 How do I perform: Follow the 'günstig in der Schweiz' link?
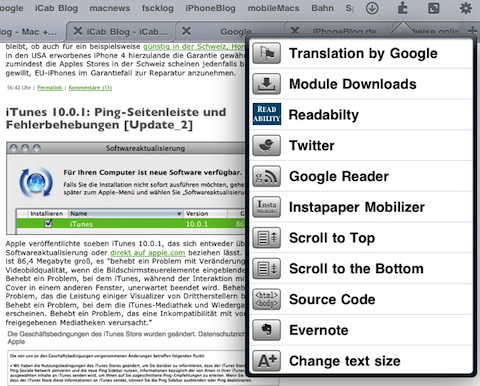[x=194, y=47]
